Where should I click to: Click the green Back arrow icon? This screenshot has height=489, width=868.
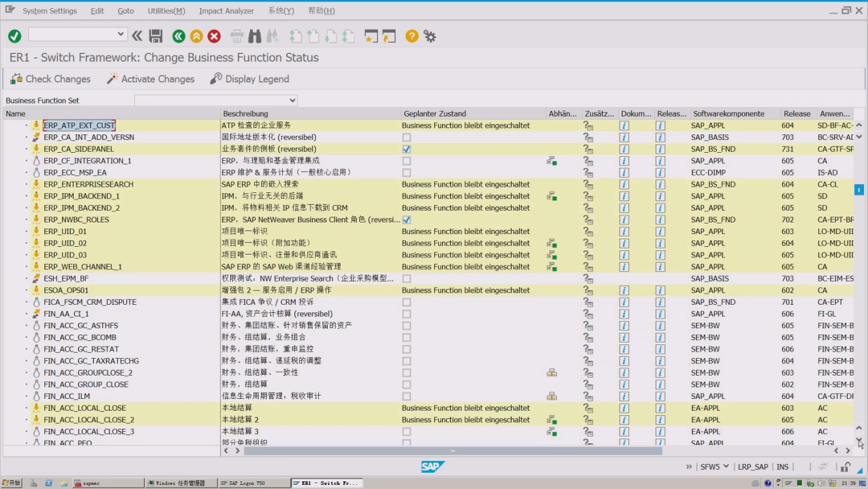pos(178,36)
